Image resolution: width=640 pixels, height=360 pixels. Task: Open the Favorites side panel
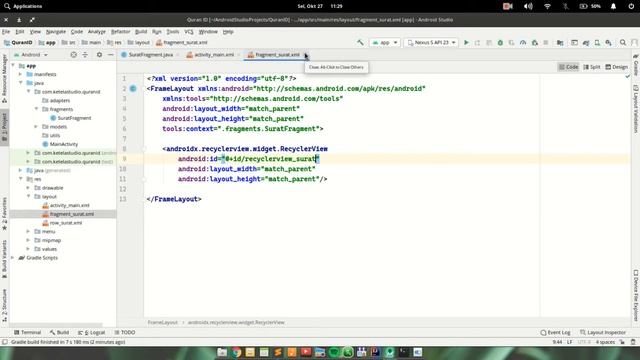[x=4, y=214]
